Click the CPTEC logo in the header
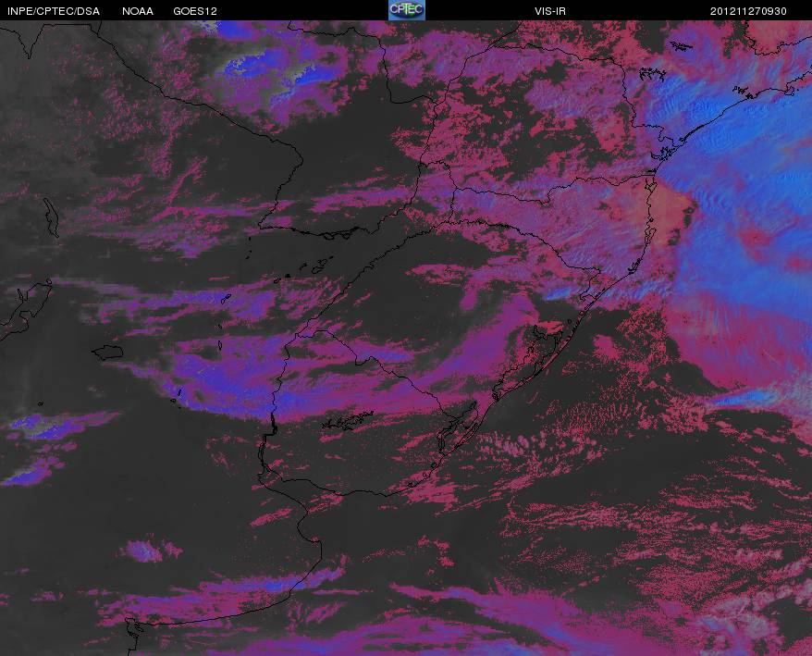The height and width of the screenshot is (656, 812). pos(407,10)
